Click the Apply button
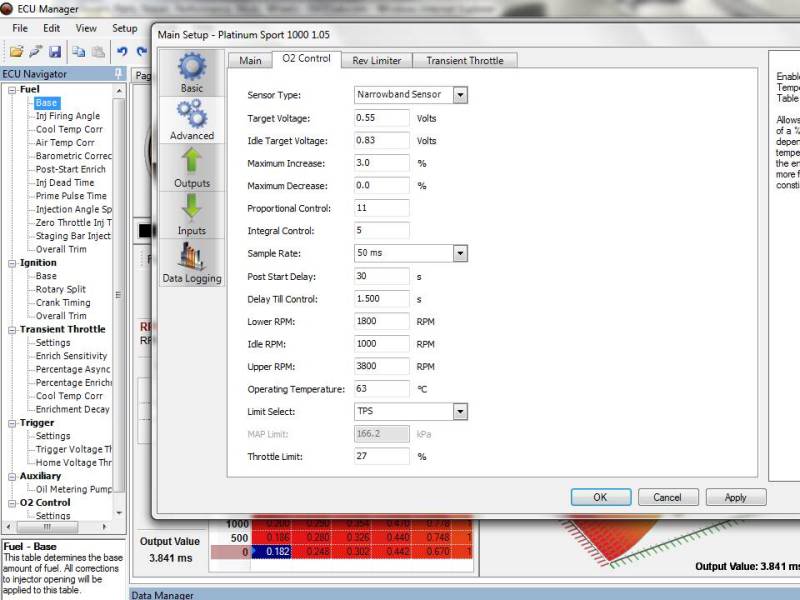 click(735, 497)
